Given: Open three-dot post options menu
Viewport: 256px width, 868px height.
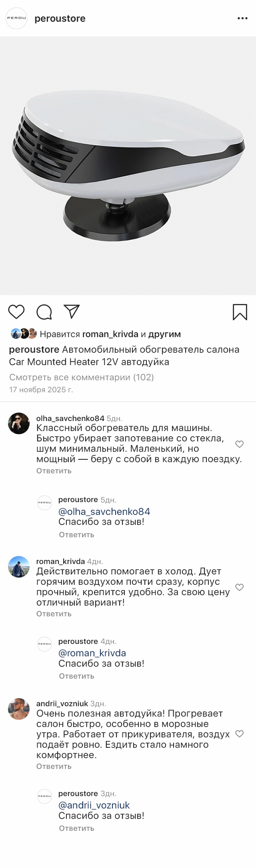Looking at the screenshot, I should [242, 18].
